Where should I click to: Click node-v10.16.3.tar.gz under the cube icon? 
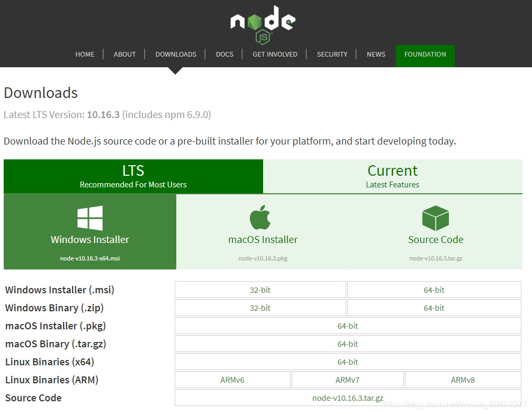coord(436,258)
